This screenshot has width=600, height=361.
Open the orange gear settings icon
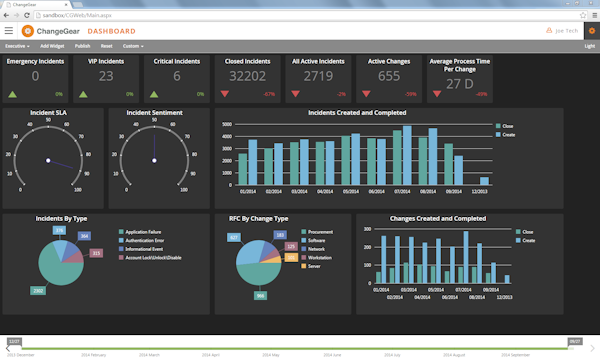592,31
